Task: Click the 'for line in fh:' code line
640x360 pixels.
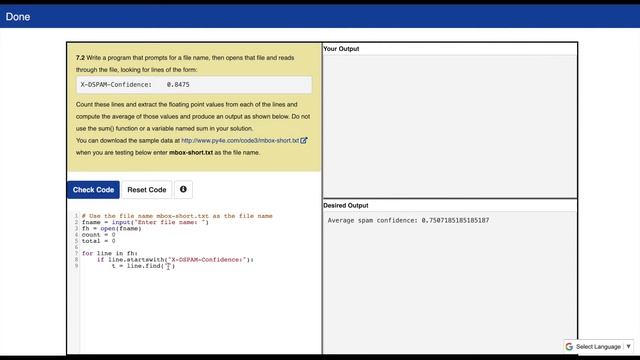Action: 110,253
